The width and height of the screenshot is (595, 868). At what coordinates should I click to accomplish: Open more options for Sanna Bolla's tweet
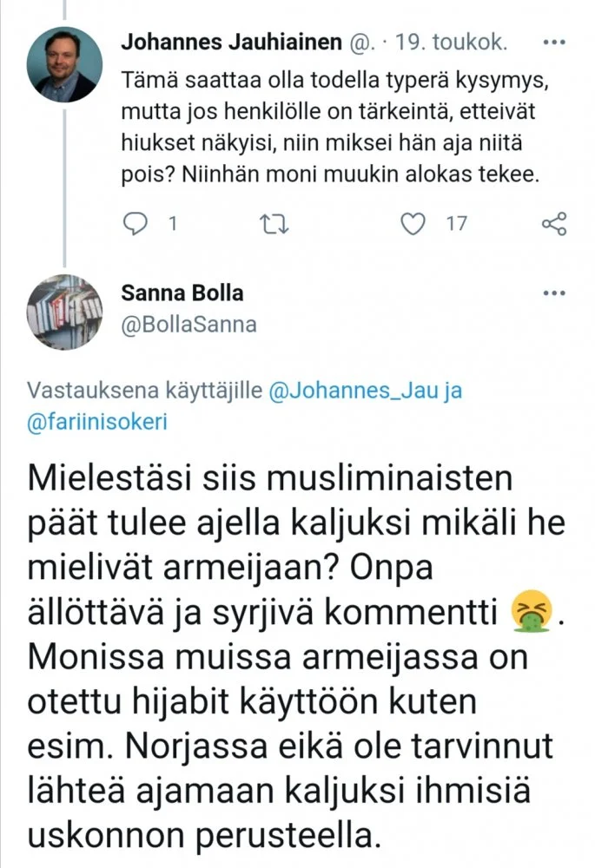(553, 293)
